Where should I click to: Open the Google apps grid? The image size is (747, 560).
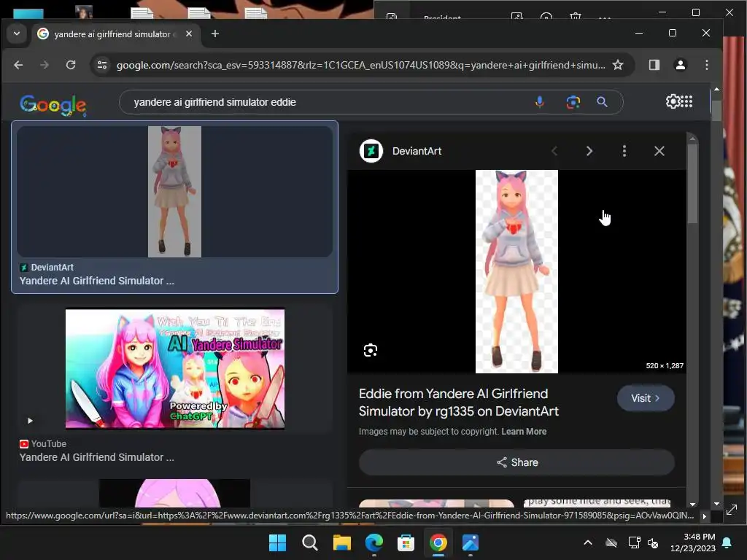coord(687,101)
